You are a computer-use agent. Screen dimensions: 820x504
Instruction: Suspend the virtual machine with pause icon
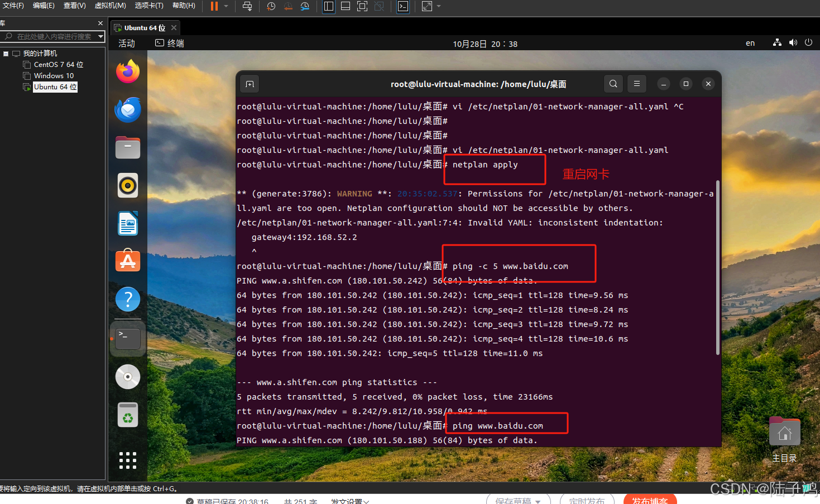click(x=214, y=6)
